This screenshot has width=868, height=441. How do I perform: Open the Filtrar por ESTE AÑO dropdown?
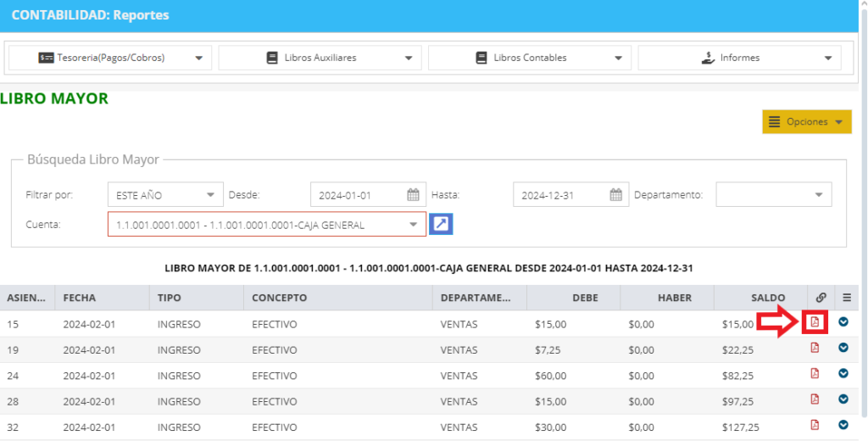[165, 194]
